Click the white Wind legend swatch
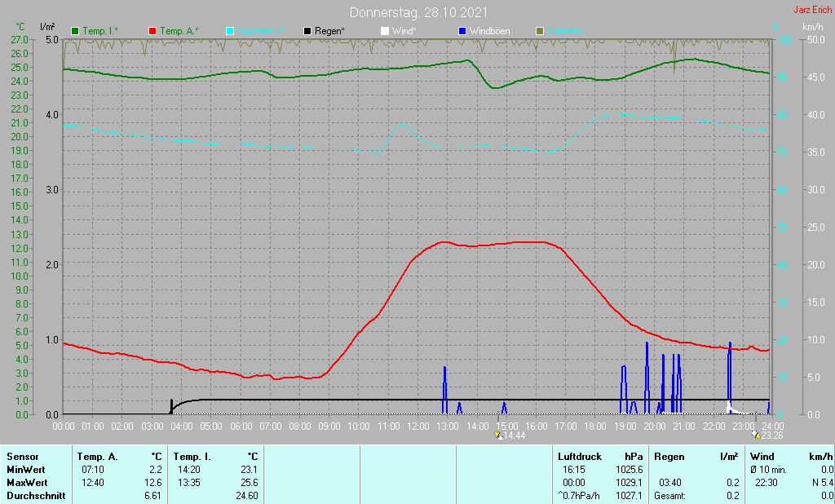This screenshot has width=835, height=504. click(385, 31)
